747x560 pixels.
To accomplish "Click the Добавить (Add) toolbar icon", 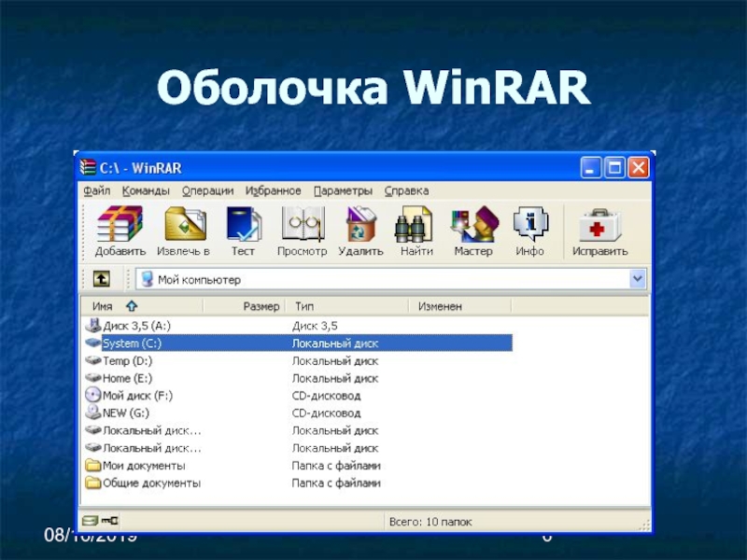I will click(120, 227).
